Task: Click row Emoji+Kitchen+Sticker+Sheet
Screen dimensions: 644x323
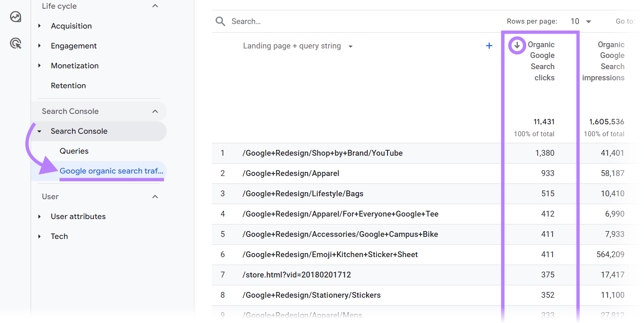Action: (x=330, y=255)
